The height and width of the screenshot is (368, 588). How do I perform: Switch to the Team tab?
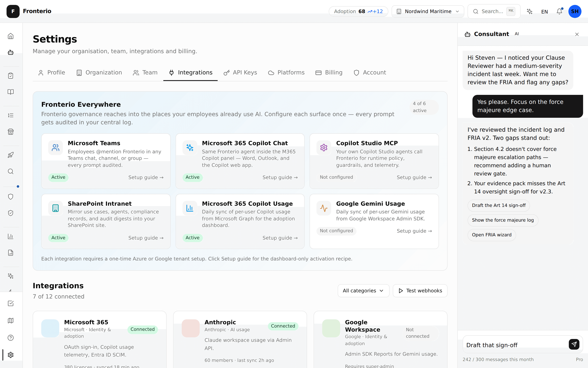click(145, 73)
